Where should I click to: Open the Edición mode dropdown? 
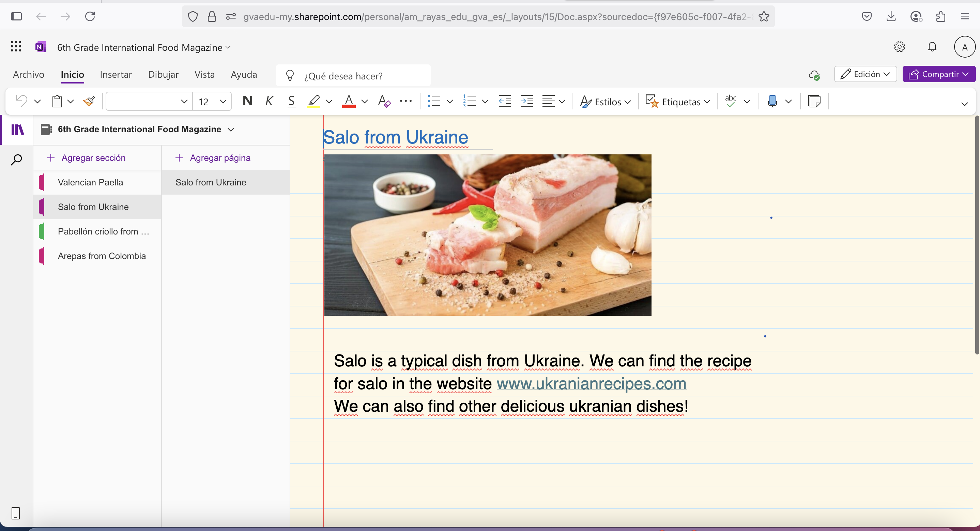tap(865, 74)
